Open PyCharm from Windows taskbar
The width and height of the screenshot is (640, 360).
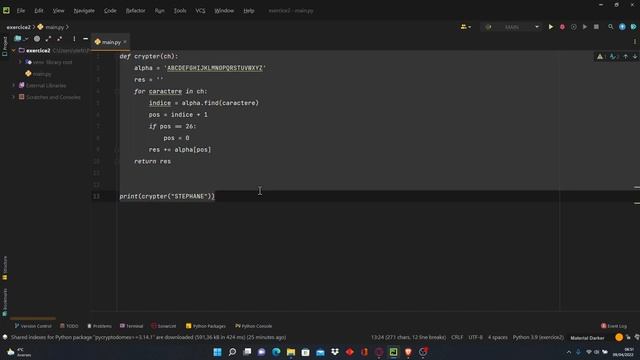click(x=393, y=352)
